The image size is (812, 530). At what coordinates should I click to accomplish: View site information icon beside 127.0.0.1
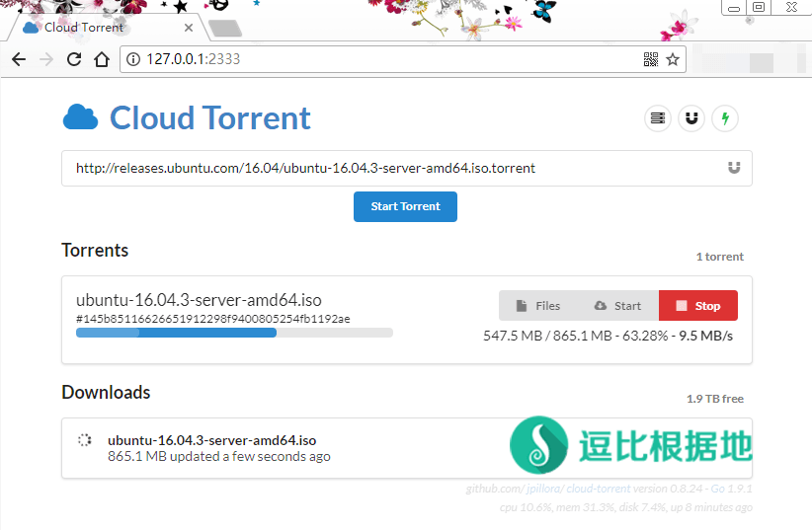tap(133, 59)
